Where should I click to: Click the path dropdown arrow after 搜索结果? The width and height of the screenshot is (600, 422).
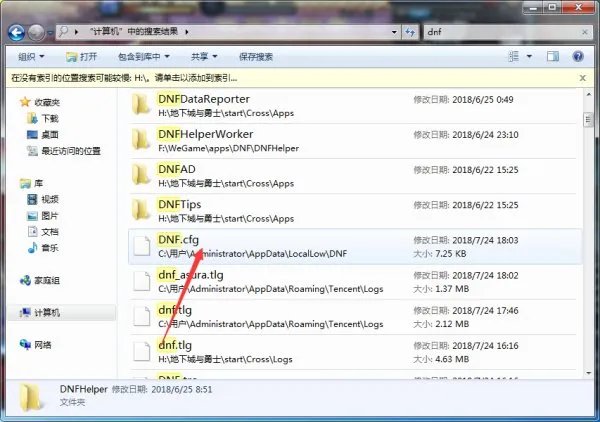coord(187,32)
